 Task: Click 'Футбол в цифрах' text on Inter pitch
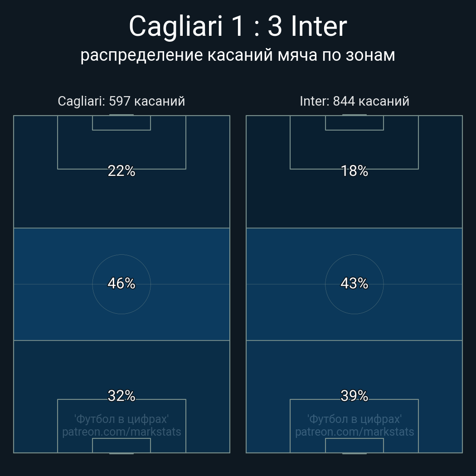click(355, 419)
